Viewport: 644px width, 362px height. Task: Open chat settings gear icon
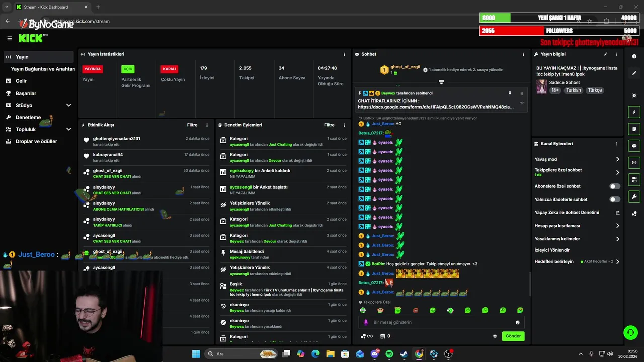click(x=495, y=336)
